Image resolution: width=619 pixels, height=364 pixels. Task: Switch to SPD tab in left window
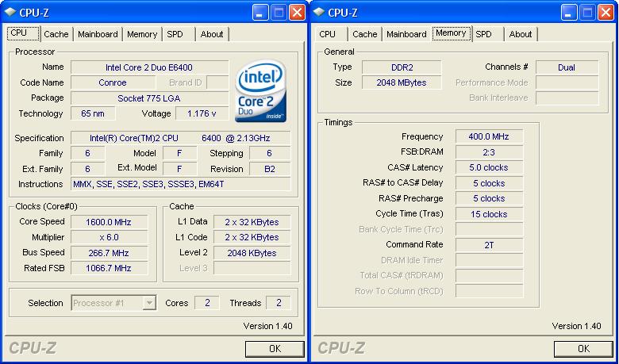click(175, 34)
